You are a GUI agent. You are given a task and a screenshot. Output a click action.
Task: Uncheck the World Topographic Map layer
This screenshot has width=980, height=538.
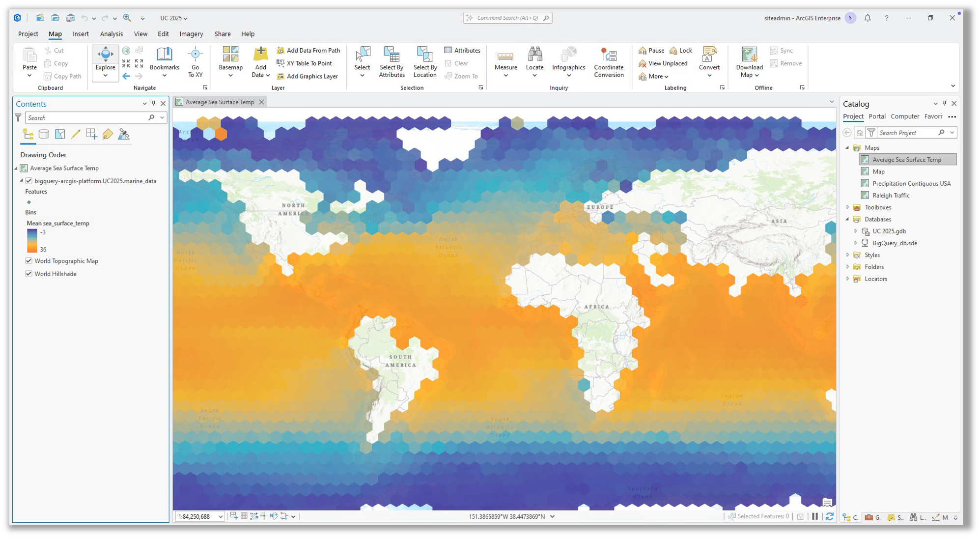coord(28,260)
